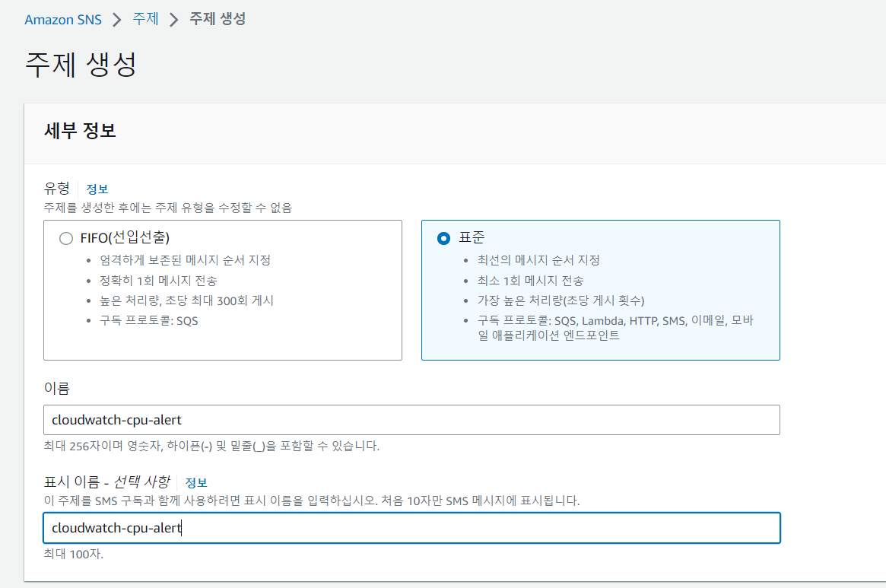Focus the 이름 input field
886x588 pixels.
coord(411,420)
